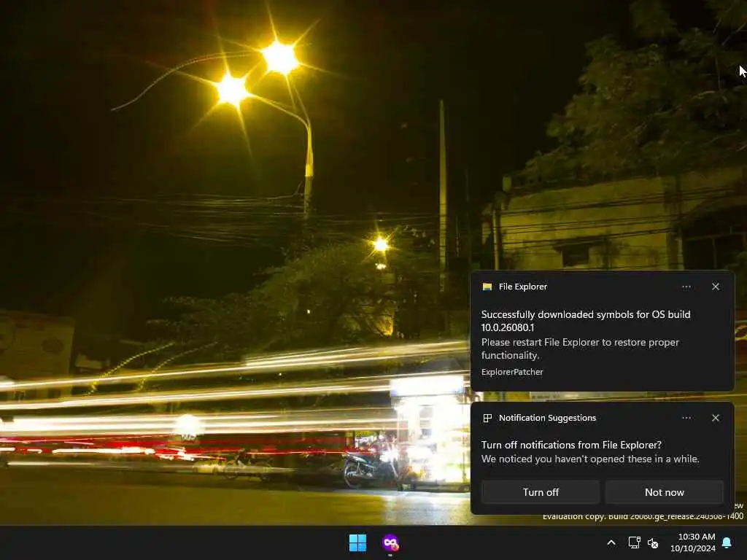Screen dimensions: 747x560
Task: Choose Not now in Notification Suggestions
Action: (664, 492)
